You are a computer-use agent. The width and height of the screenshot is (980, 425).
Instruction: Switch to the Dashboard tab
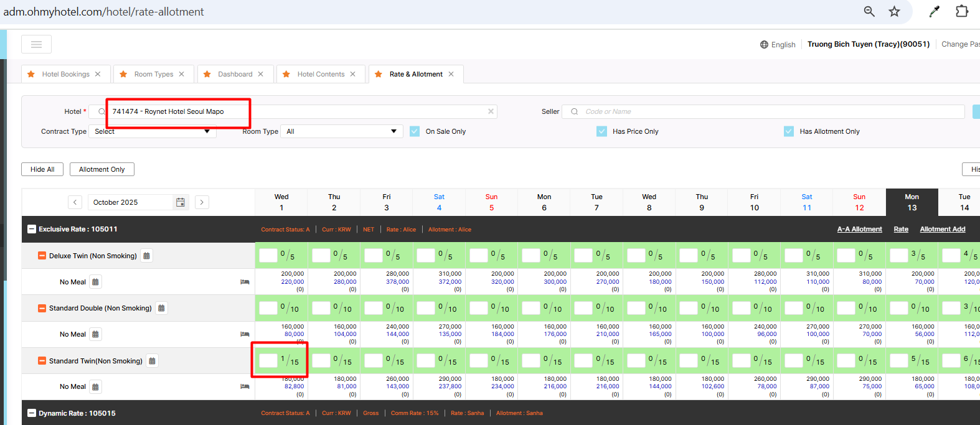235,74
